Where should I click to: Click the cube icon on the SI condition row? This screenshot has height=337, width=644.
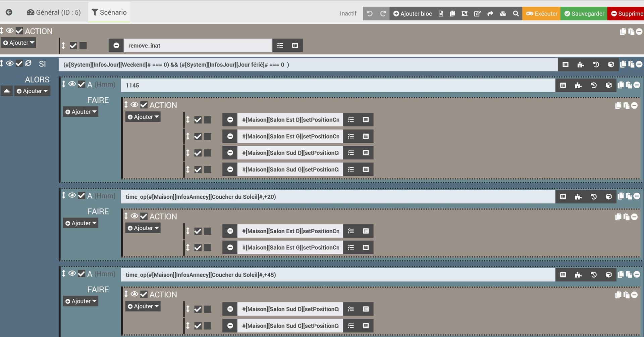pos(611,64)
